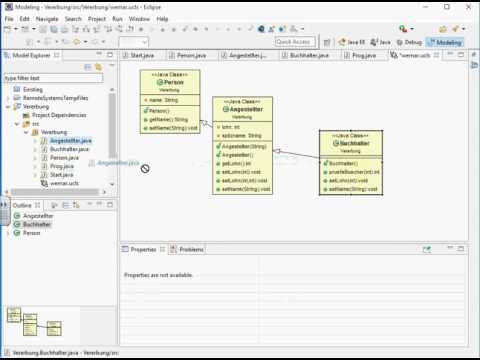Screen dimensions: 480x360
Task: Maximize the Properties view panel
Action: (x=461, y=249)
